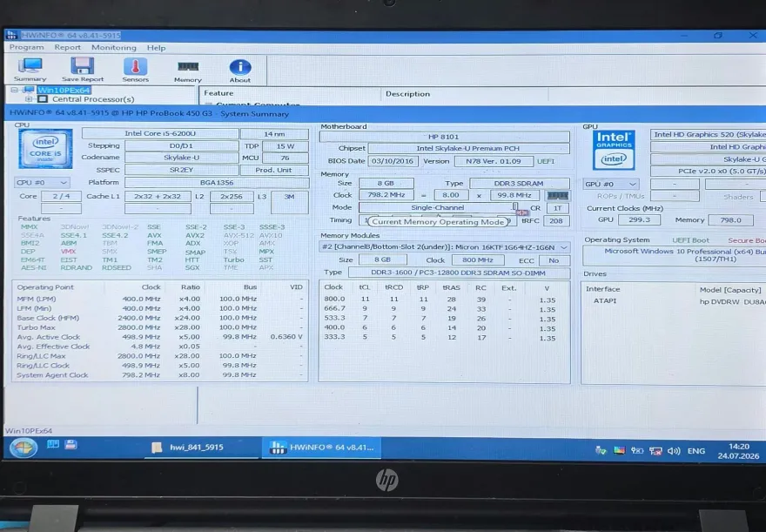Click the safely remove hardware tray icon

point(601,450)
